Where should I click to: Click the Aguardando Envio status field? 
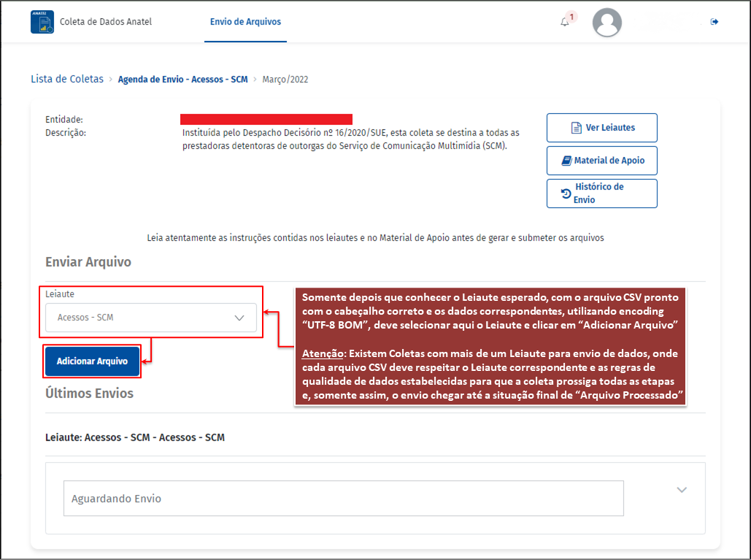pyautogui.click(x=343, y=499)
